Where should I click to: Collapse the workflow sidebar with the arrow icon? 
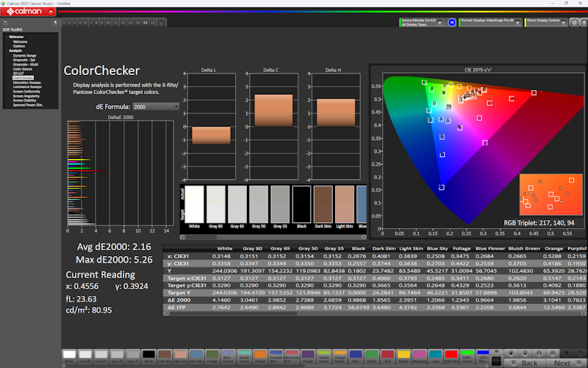click(x=55, y=22)
